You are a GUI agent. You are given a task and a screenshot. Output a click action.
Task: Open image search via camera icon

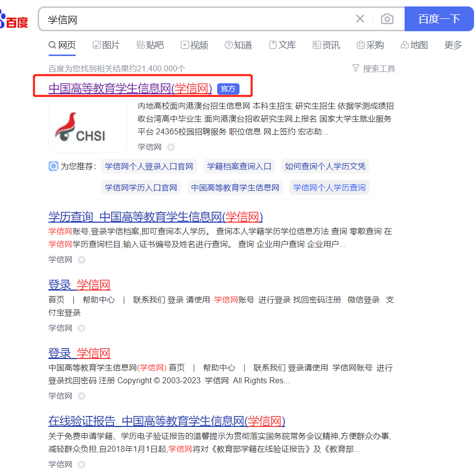[387, 19]
